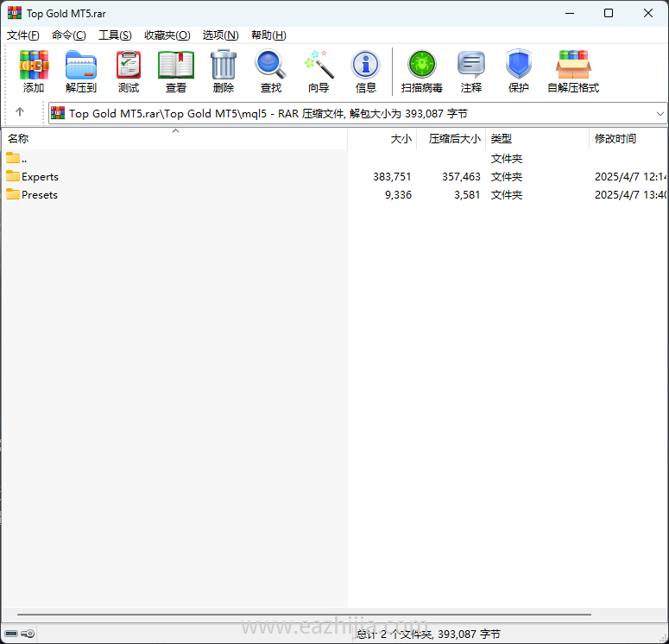The height and width of the screenshot is (644, 669).
Task: Open the View (查看) book icon
Action: 176,65
